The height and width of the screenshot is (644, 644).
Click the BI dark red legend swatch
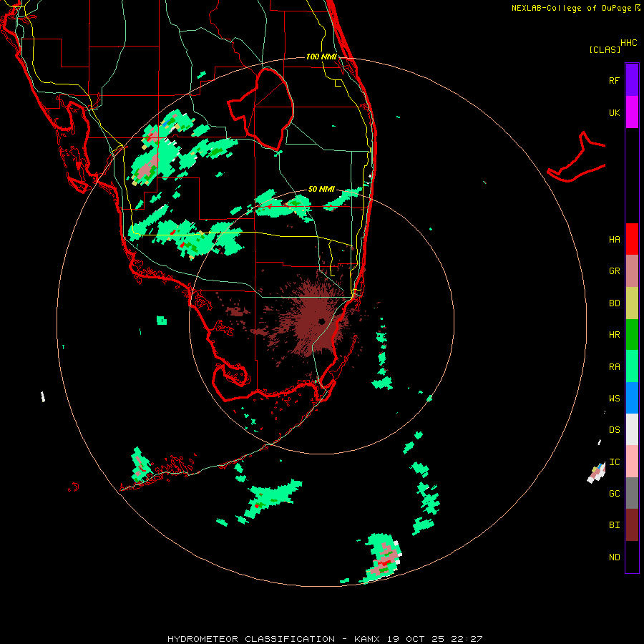[632, 525]
